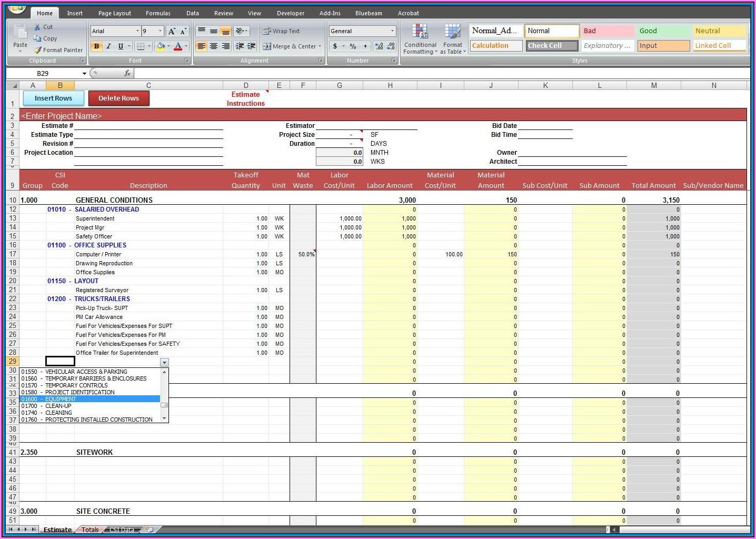Open the font size dropdown
Screen dimensions: 756x539
pos(160,31)
